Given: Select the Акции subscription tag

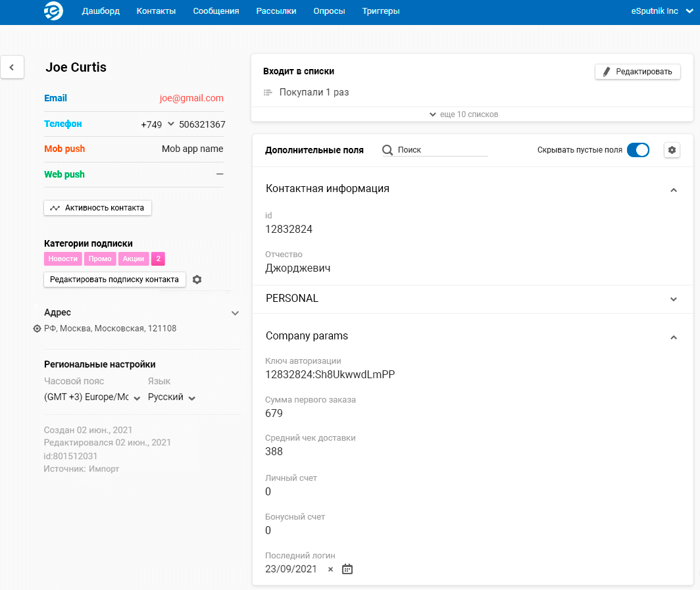Looking at the screenshot, I should (134, 258).
